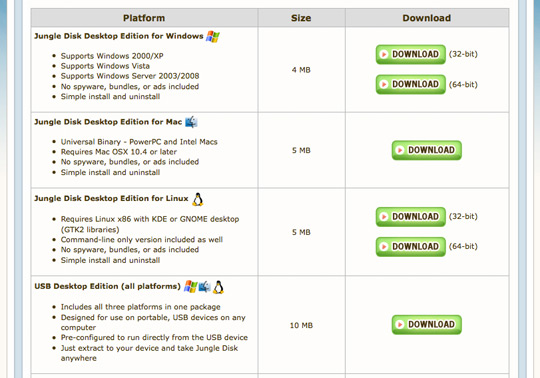Click 'No spyware, bundles, or ads included' in Linux row

pos(130,250)
